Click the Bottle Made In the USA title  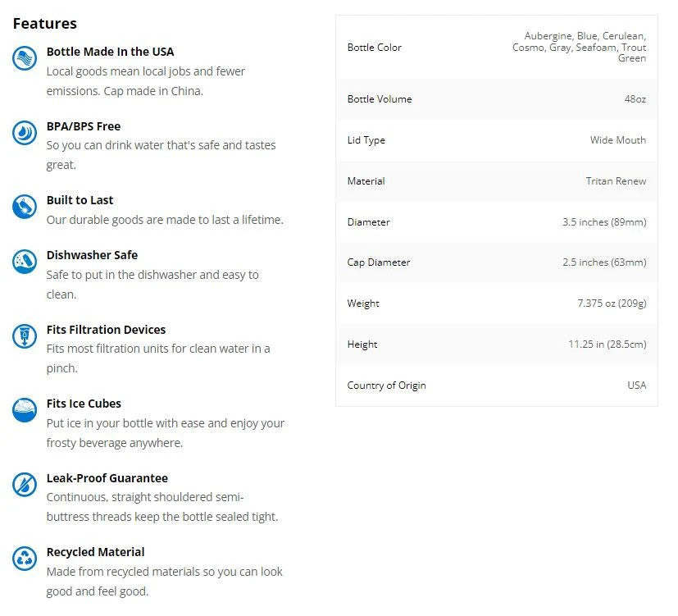click(110, 52)
